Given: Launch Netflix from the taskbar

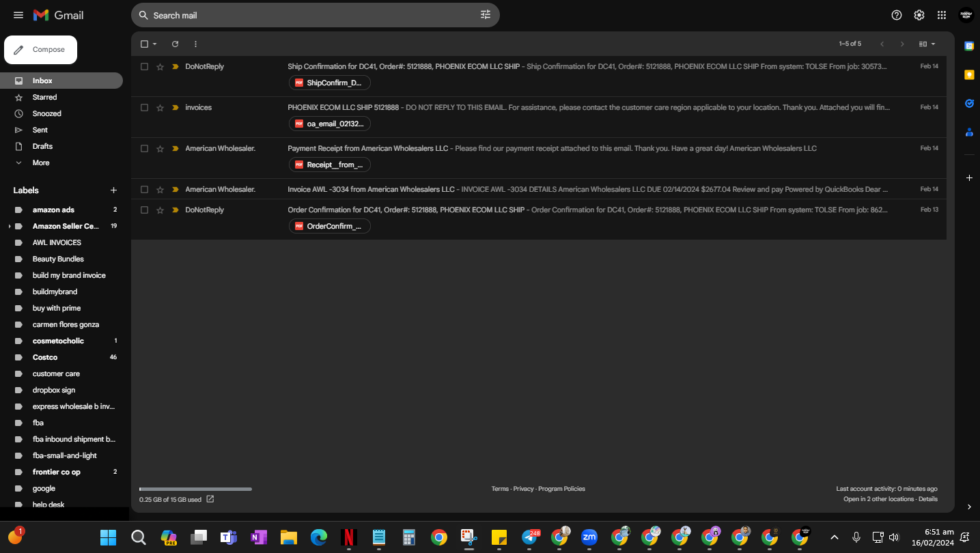Looking at the screenshot, I should tap(349, 537).
